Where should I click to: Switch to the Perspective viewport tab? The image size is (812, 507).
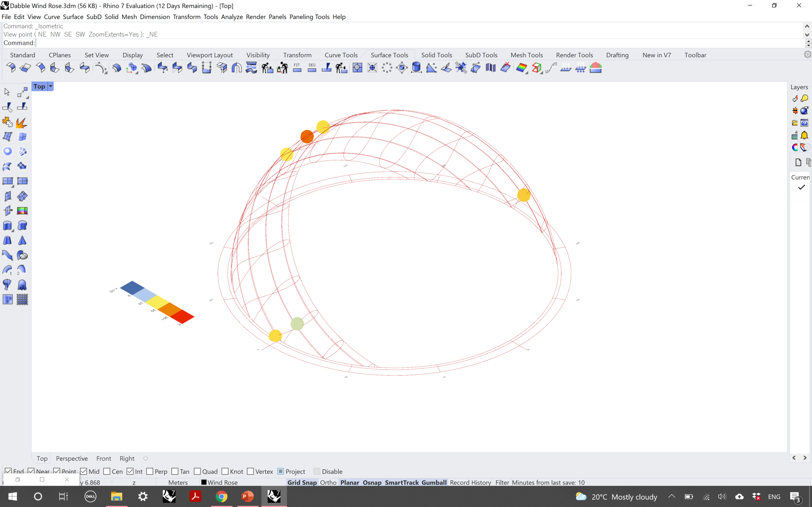pos(72,458)
